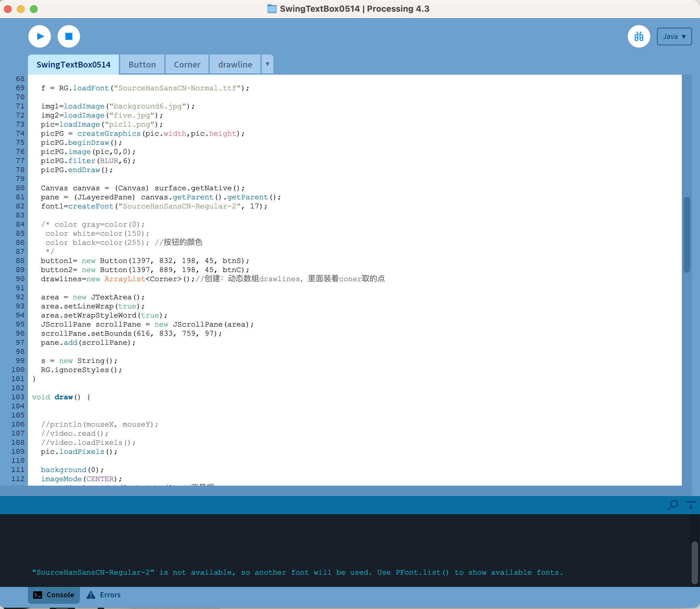
Task: Click the "//println(mouseX, mouseY);" comment
Action: pyautogui.click(x=100, y=424)
